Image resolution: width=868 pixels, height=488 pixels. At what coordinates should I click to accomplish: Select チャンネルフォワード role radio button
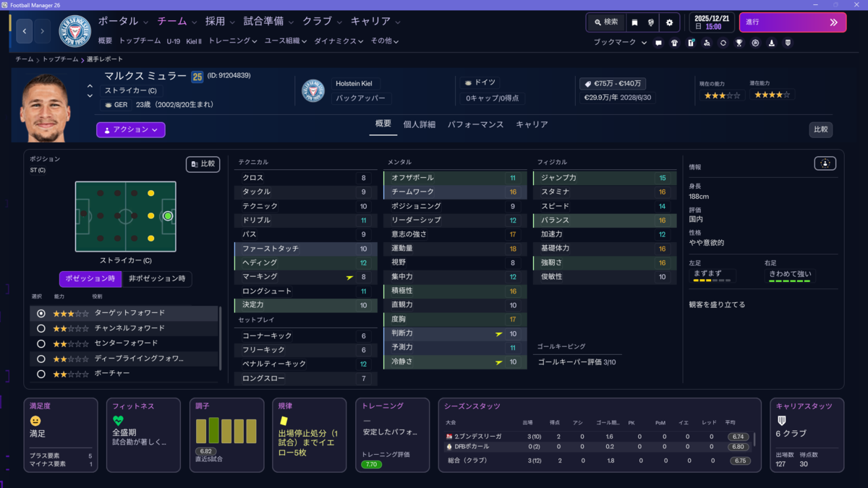[x=41, y=329]
